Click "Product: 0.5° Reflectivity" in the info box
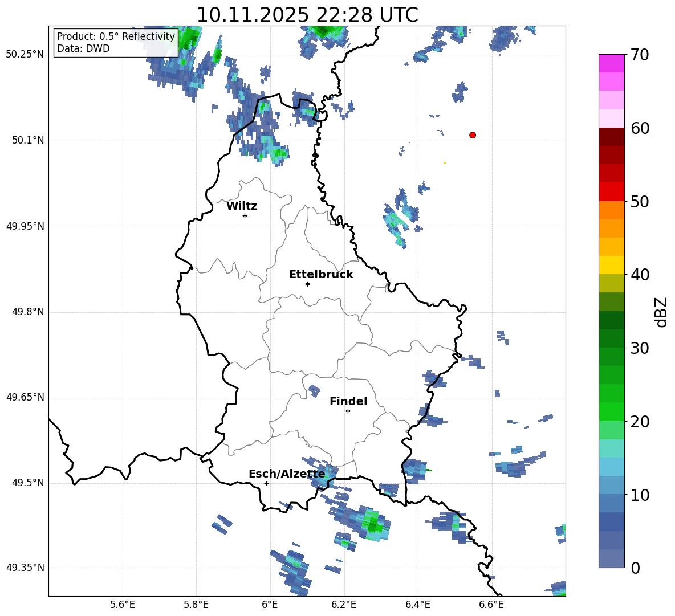Image resolution: width=675 pixels, height=616 pixels. click(x=116, y=36)
